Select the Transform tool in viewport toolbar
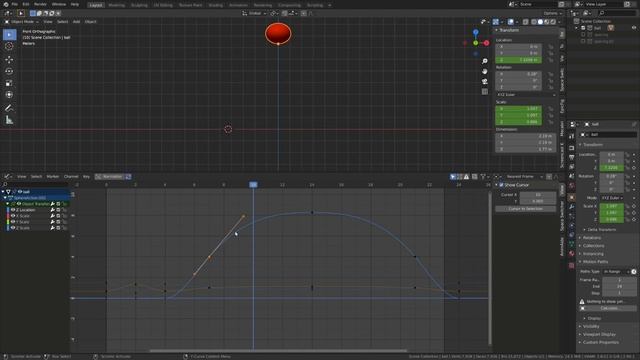640x360 pixels. coord(9,95)
